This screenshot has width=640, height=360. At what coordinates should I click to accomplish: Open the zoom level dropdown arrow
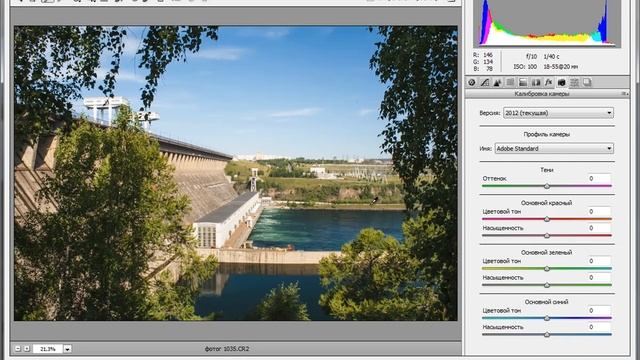pos(67,349)
